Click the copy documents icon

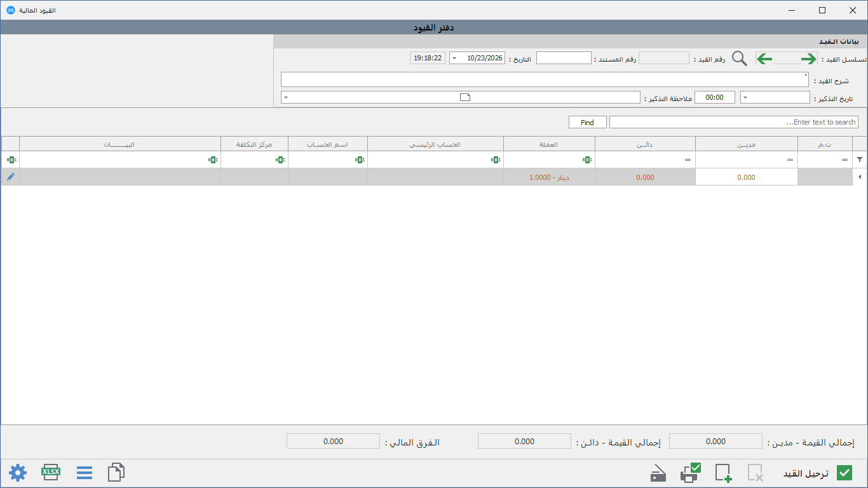(x=116, y=472)
